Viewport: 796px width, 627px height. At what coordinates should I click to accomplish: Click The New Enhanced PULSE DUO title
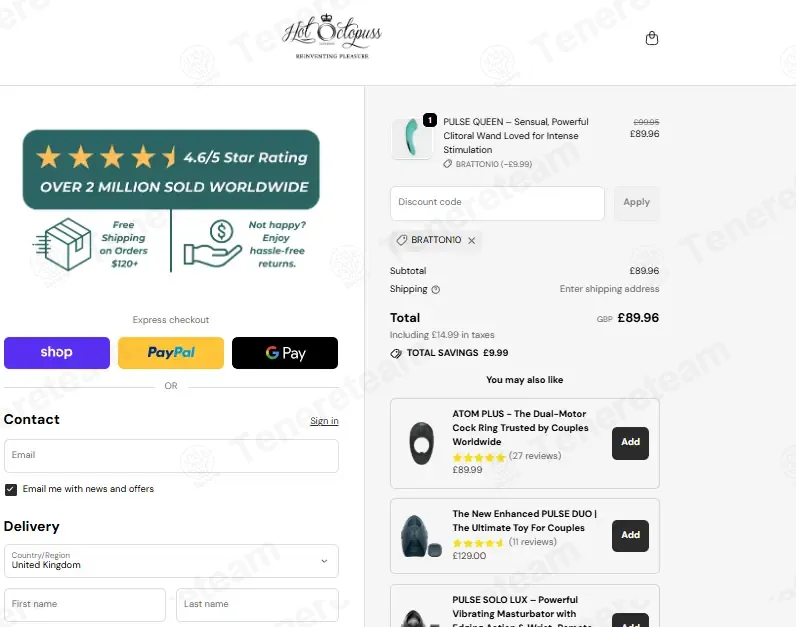click(524, 521)
